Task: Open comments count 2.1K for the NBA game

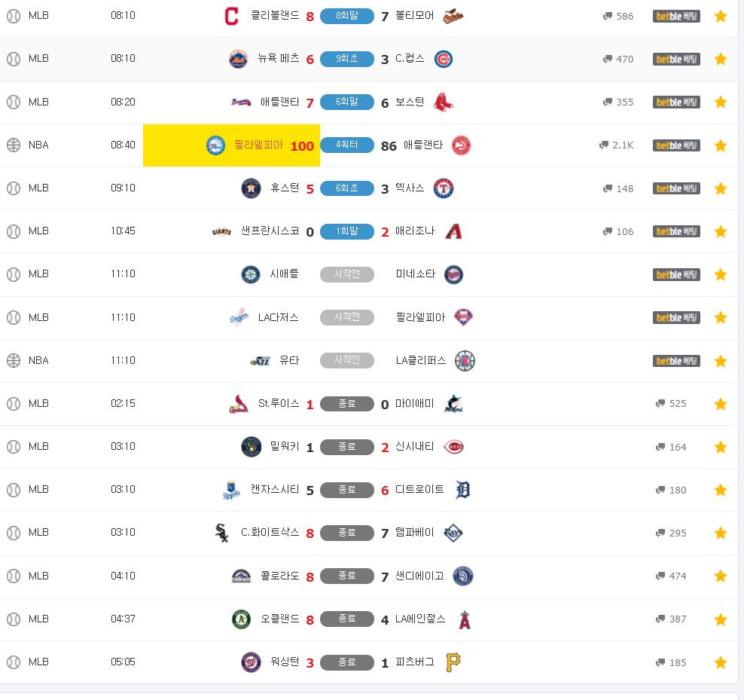Action: (x=617, y=145)
